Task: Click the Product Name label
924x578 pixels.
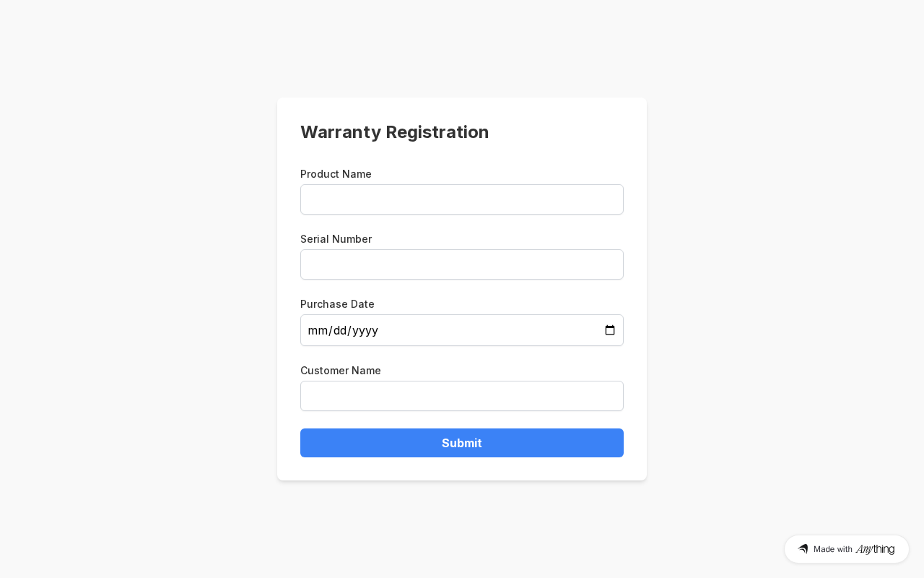Action: [x=336, y=174]
